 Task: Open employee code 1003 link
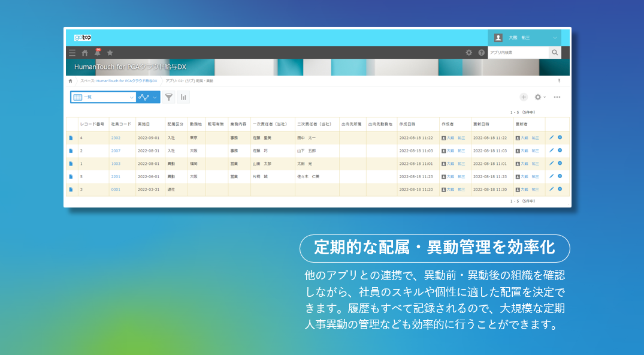[x=116, y=164]
